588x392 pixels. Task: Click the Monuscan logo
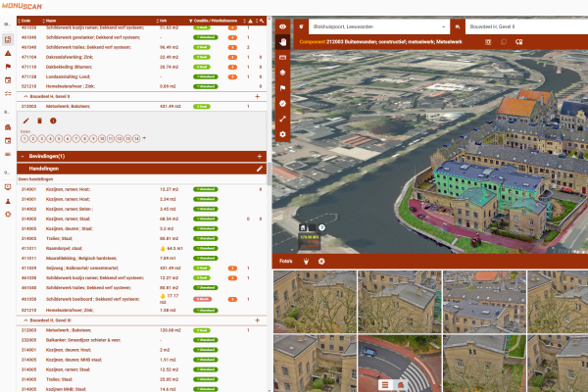click(x=23, y=6)
